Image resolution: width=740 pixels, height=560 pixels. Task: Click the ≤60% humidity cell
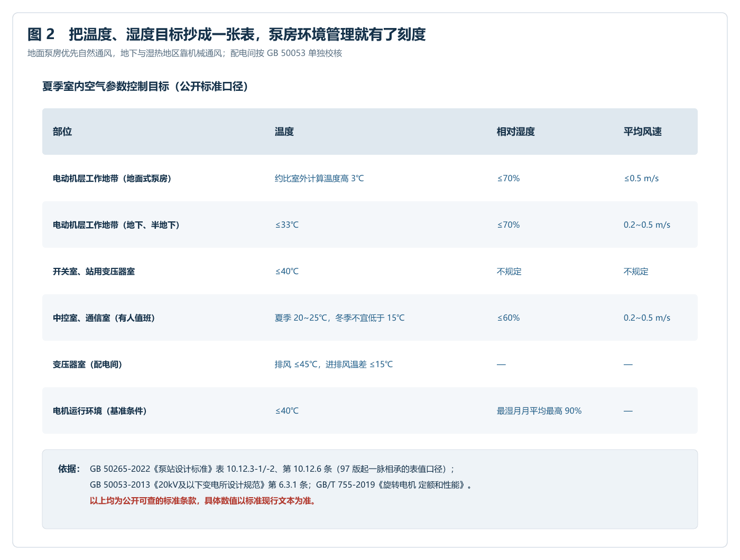[x=508, y=318]
